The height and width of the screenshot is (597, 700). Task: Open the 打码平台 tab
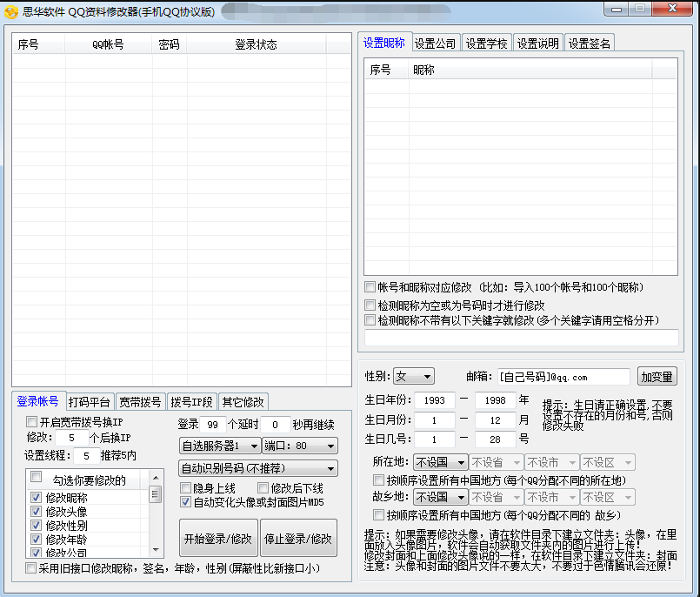90,402
